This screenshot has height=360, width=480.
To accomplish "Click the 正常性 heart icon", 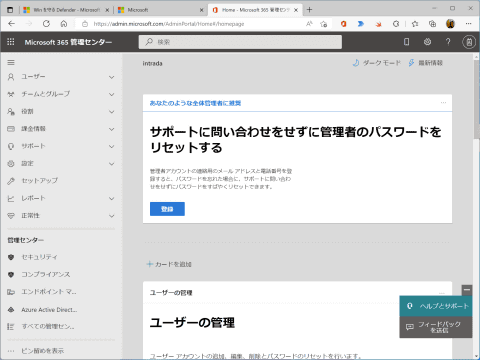I will click(11, 216).
